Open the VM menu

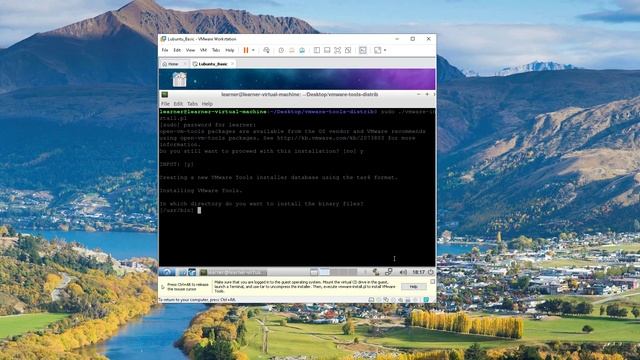pyautogui.click(x=203, y=50)
